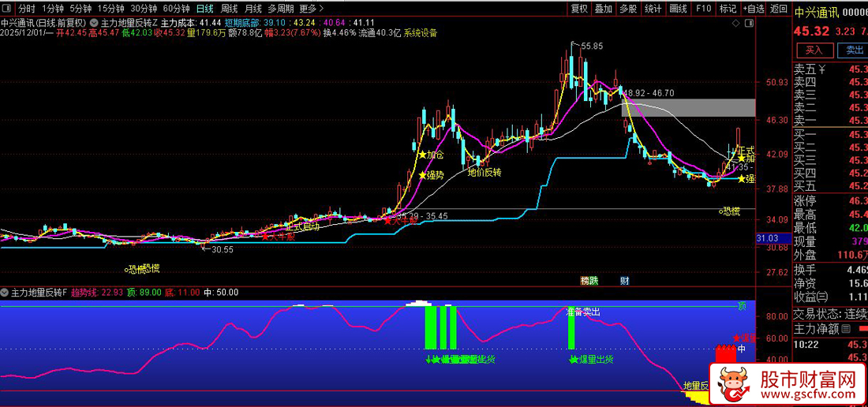Viewport: 868px width, 407px height.
Task: Click the 30.55 low price label
Action: click(x=222, y=249)
